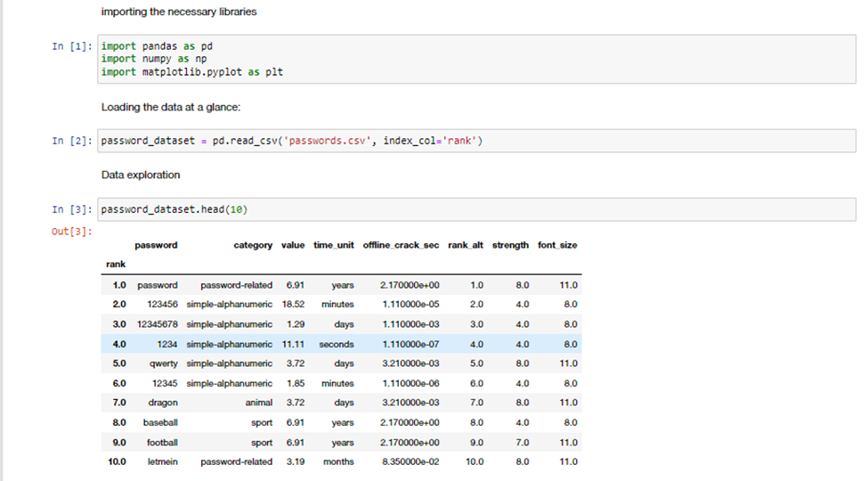Click the '1234' password cell
The height and width of the screenshot is (481, 868).
[167, 344]
